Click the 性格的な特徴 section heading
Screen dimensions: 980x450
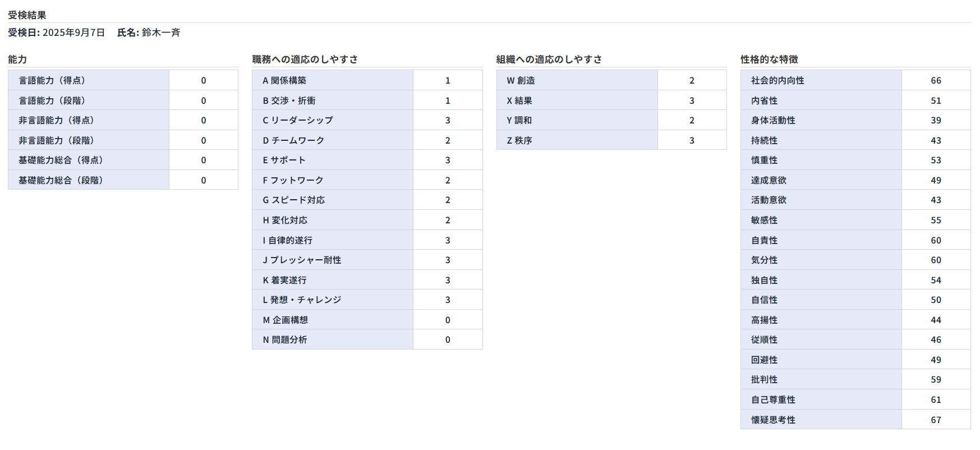click(x=769, y=59)
